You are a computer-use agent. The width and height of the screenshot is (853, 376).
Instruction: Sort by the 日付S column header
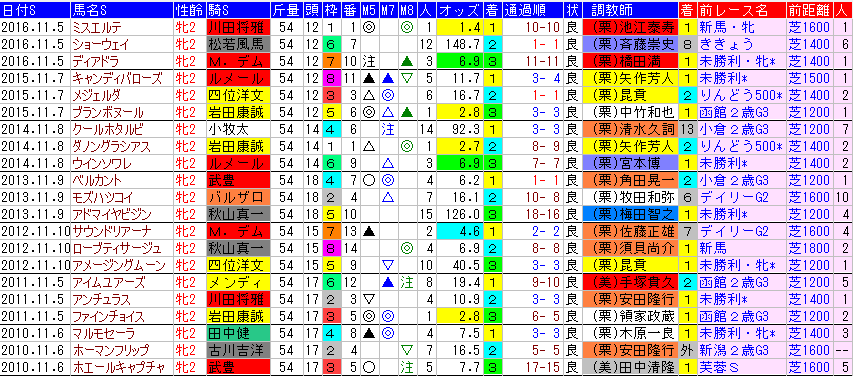(x=35, y=9)
